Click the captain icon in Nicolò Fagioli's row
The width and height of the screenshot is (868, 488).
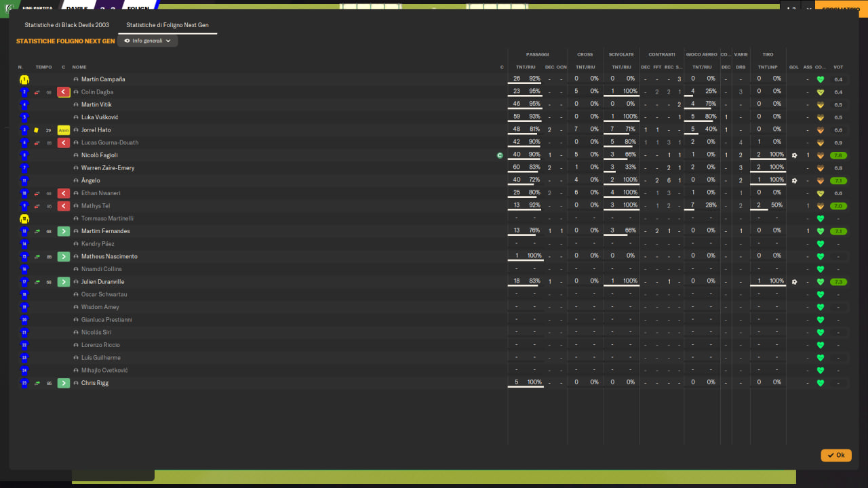tap(500, 155)
